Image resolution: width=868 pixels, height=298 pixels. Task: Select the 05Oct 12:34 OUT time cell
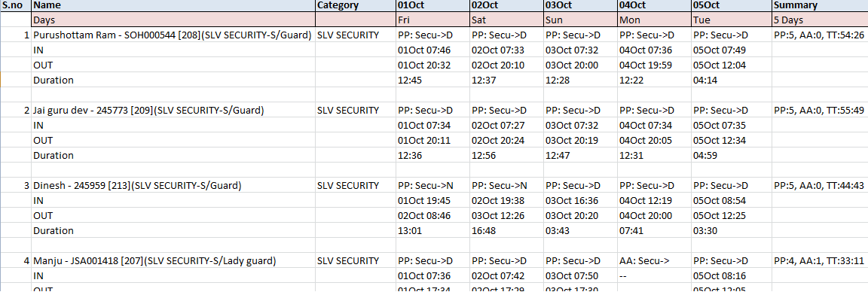[732, 140]
